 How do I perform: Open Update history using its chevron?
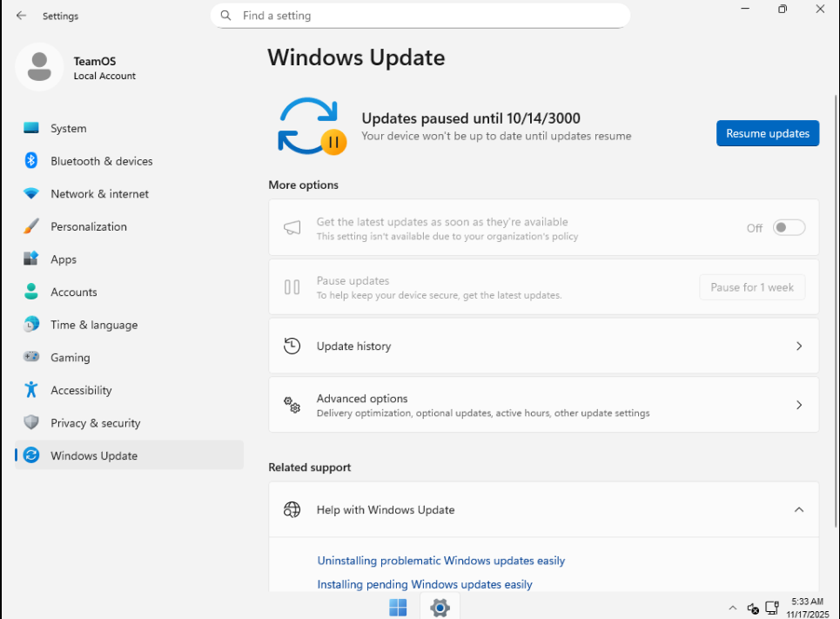(x=799, y=347)
